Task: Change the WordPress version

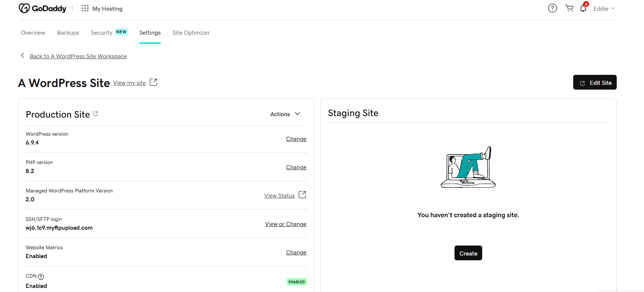Action: [x=296, y=139]
